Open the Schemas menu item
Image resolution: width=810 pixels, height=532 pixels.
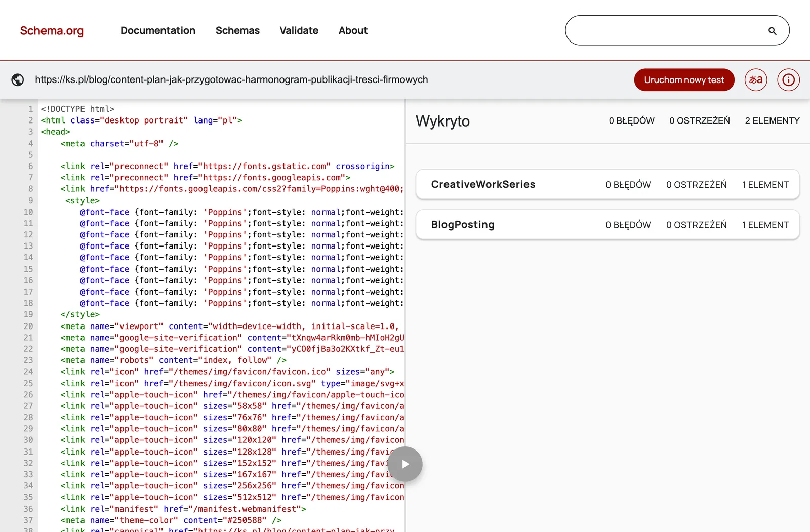237,30
